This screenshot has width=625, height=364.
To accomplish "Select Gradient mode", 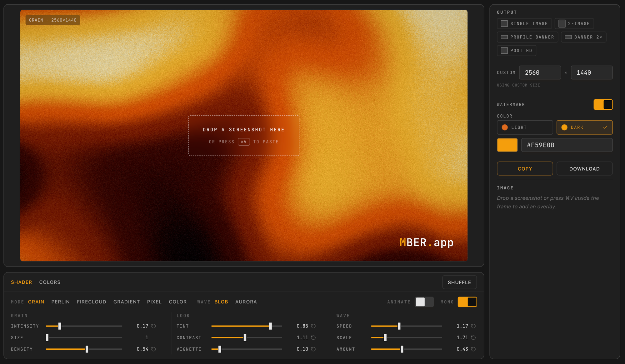I will click(x=127, y=302).
